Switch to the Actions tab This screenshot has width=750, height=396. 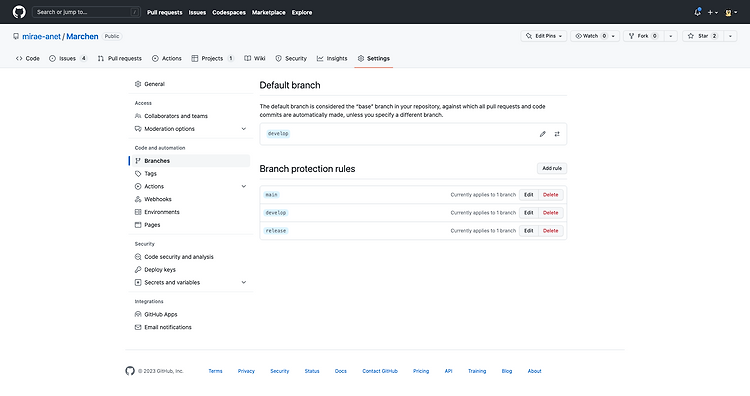[x=166, y=58]
